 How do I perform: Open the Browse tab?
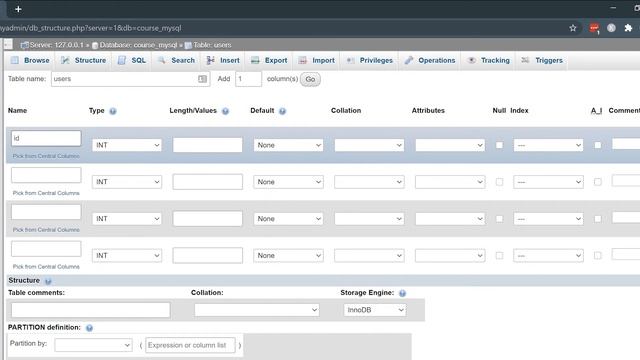tap(30, 60)
